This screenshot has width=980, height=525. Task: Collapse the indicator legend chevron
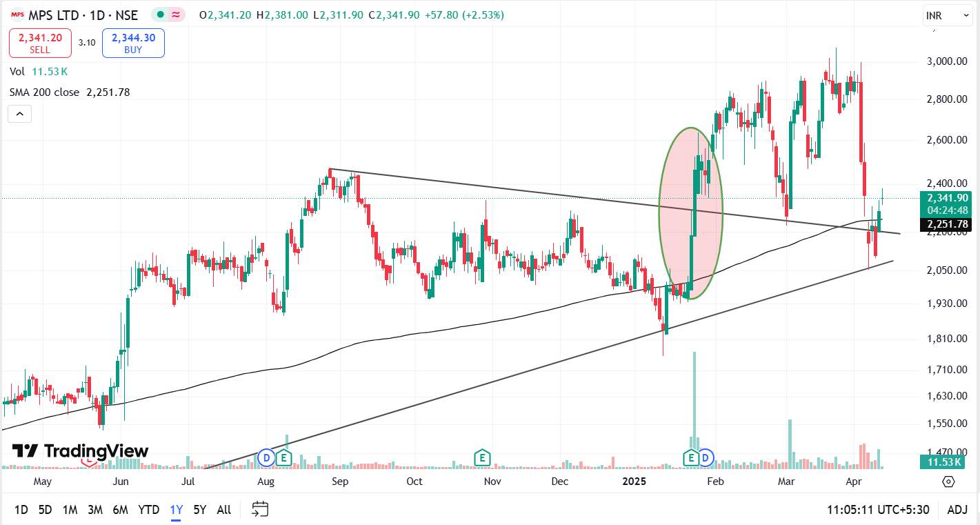click(20, 114)
